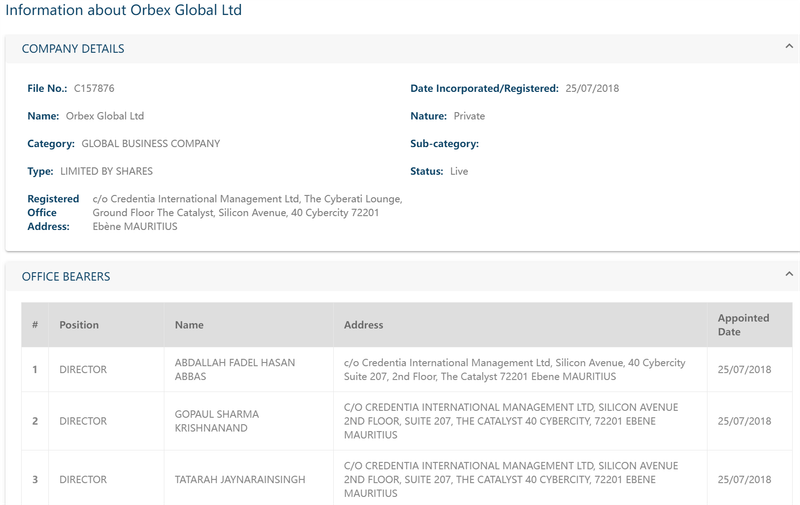The image size is (800, 505).
Task: Click the address of Tatarah Jaynarainsingh
Action: [x=511, y=479]
